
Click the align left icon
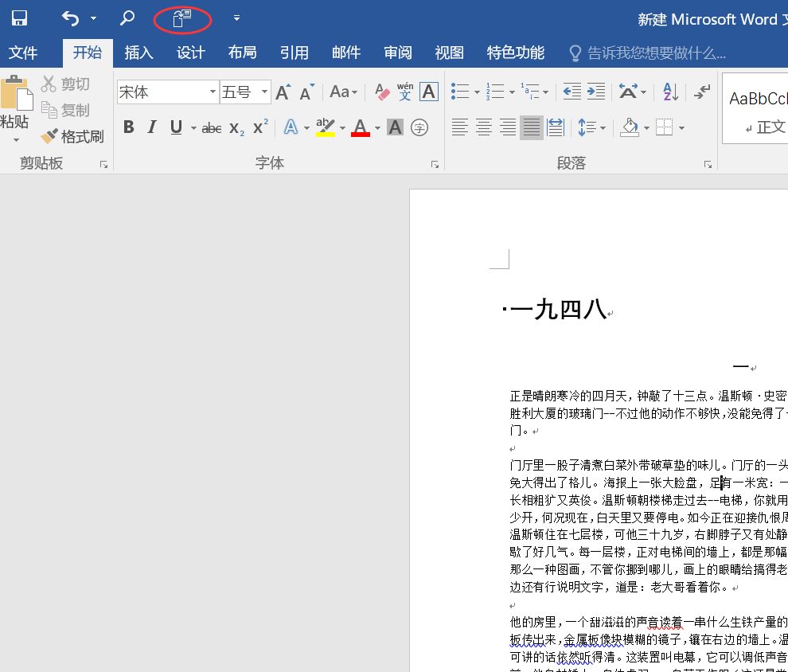(x=459, y=127)
